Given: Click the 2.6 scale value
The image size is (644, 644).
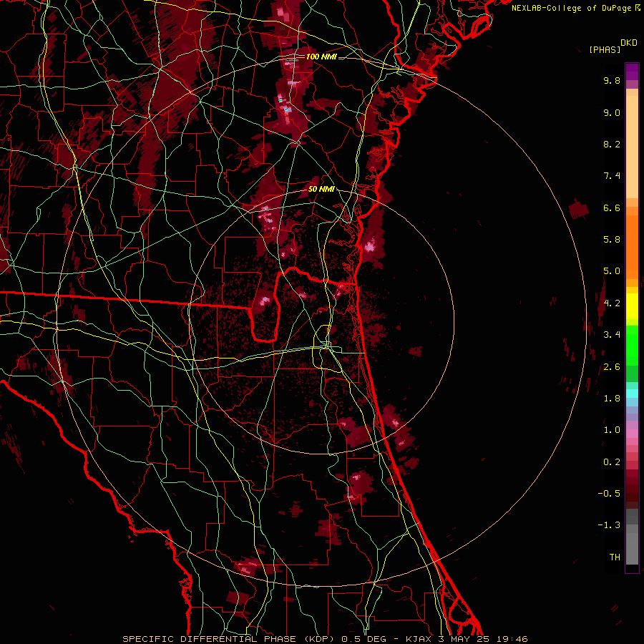Looking at the screenshot, I should (x=612, y=367).
